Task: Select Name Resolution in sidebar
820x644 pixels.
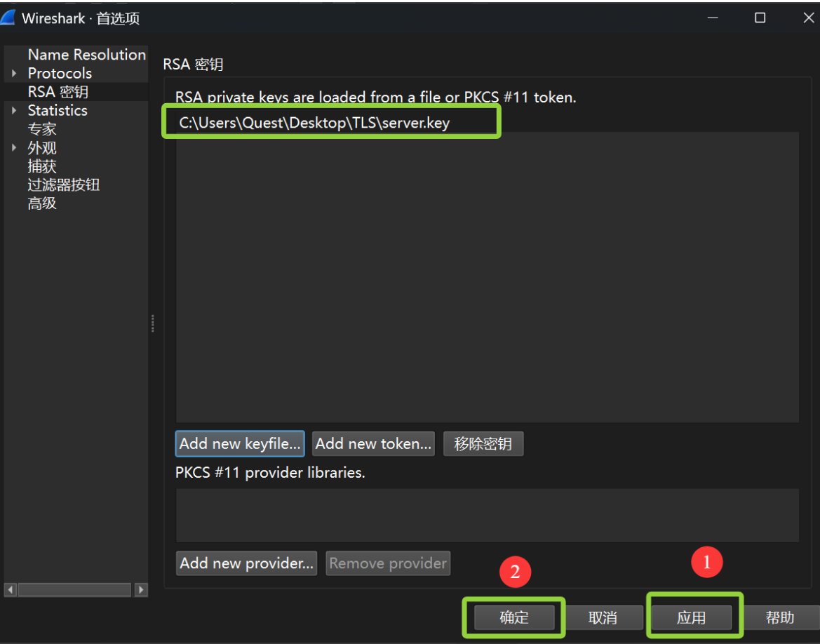Action: [86, 55]
